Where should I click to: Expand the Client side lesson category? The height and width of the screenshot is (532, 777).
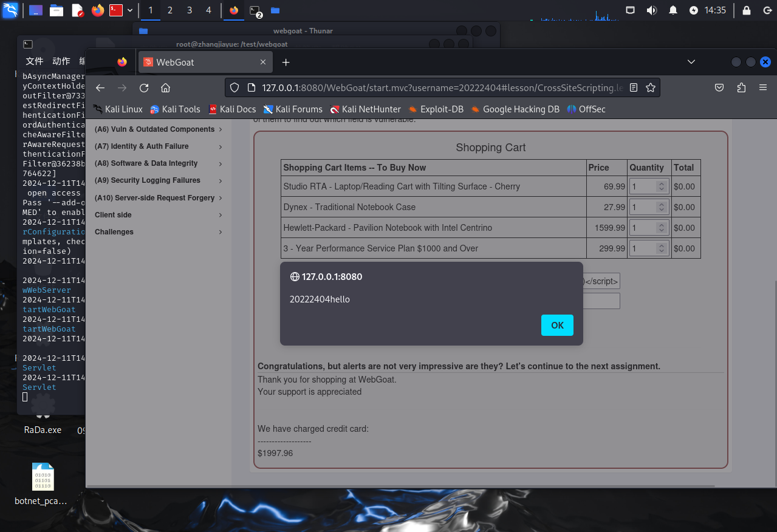tap(158, 215)
